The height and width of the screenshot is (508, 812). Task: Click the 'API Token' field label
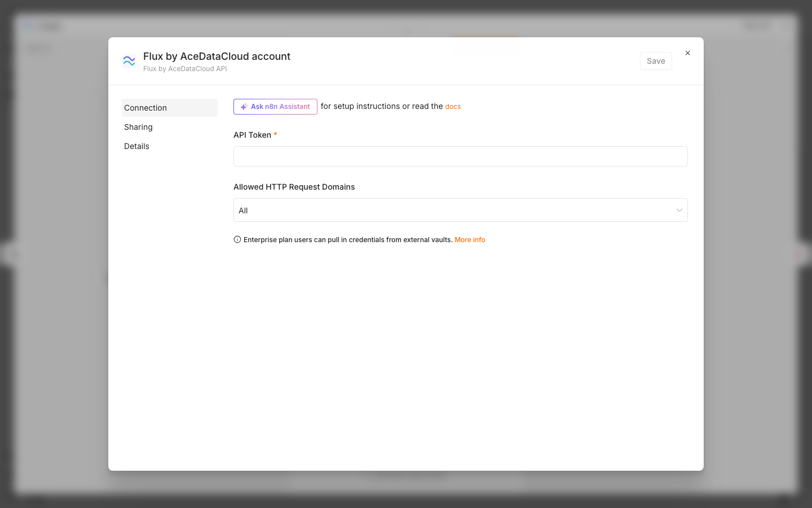[252, 135]
